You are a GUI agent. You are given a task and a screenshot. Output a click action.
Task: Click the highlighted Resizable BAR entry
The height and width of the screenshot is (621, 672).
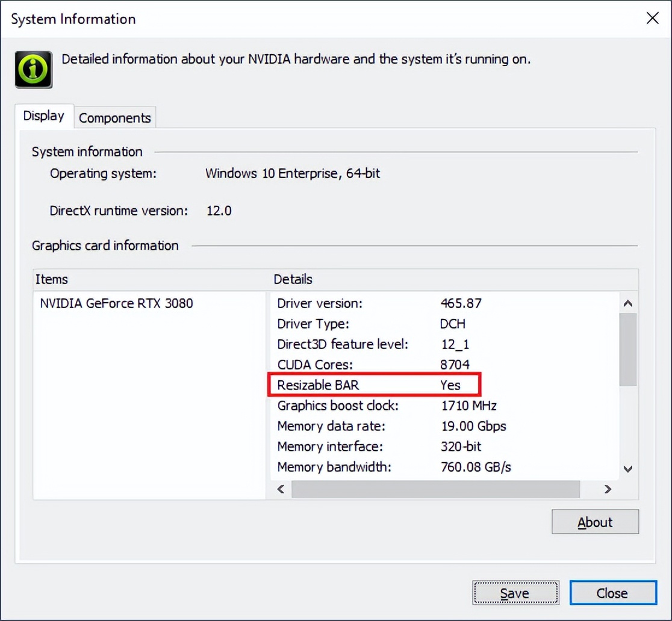point(373,385)
